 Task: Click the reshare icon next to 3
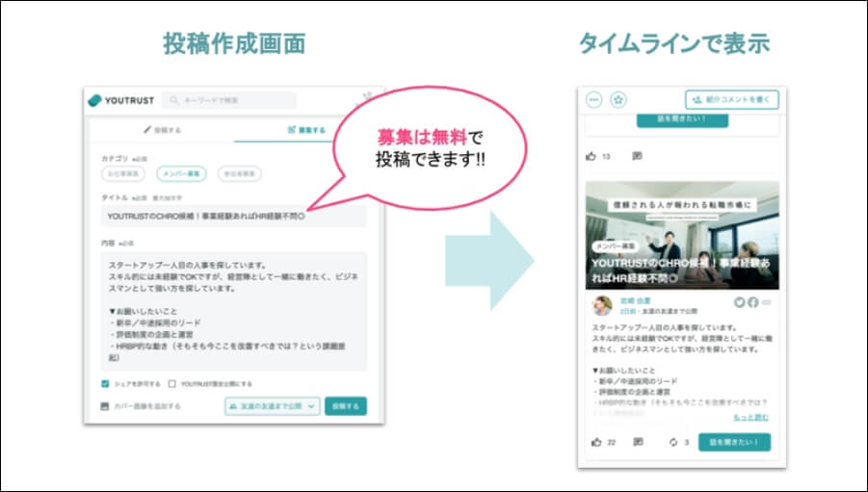coord(673,442)
